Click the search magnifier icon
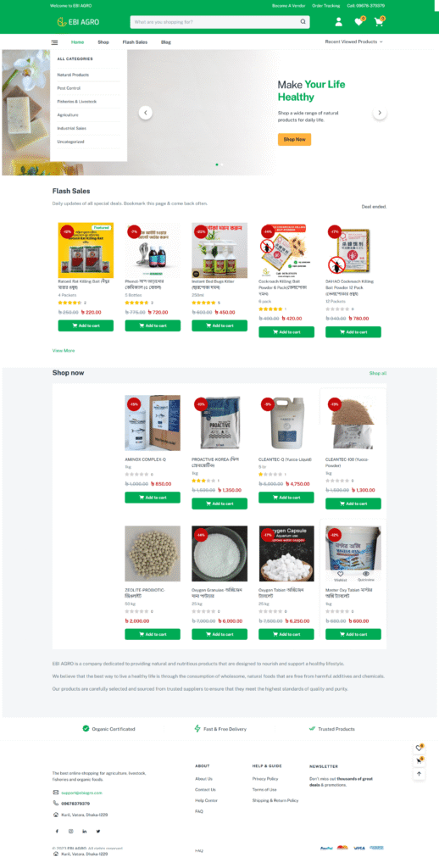Screen dimensions: 439x868 303,22
